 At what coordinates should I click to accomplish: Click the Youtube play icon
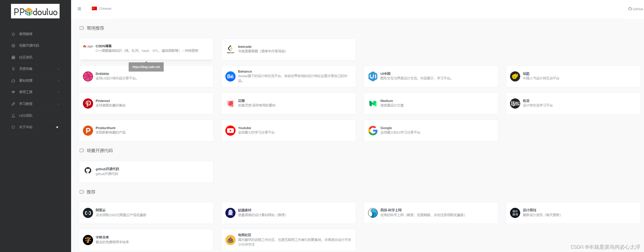click(230, 131)
